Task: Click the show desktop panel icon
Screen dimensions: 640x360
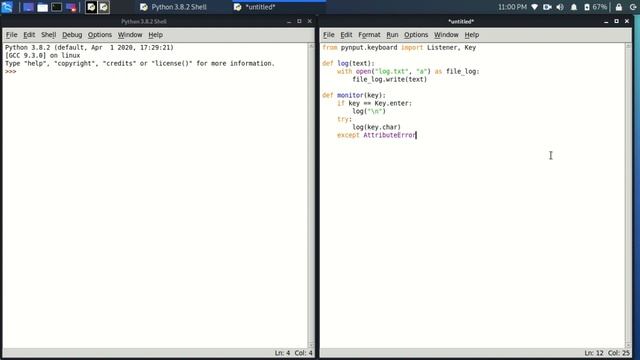Action: point(28,7)
